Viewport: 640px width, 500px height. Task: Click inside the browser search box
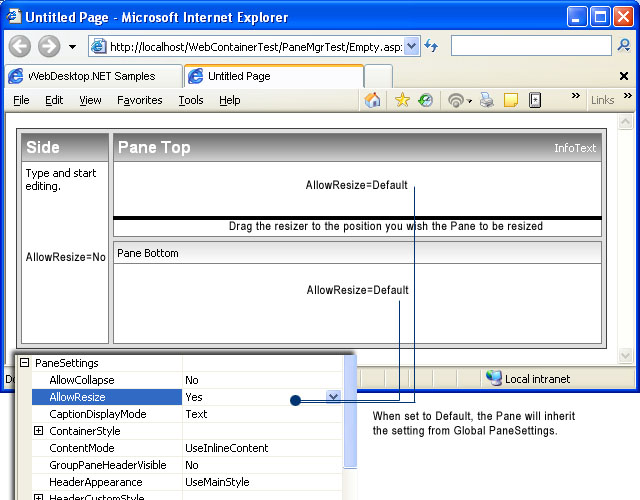(530, 46)
